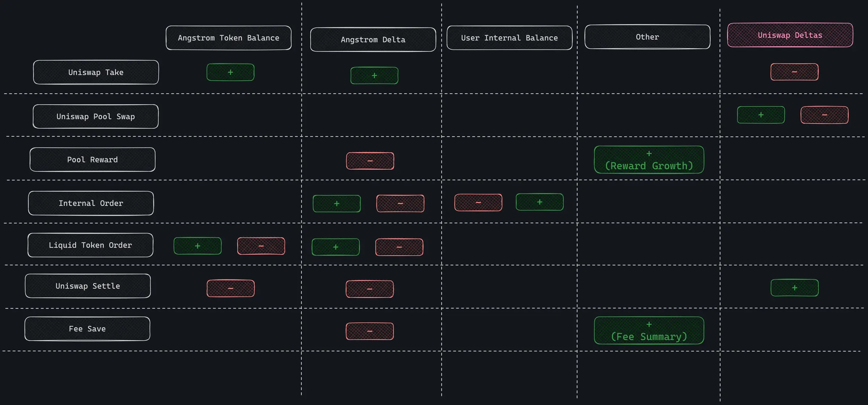This screenshot has height=405, width=868.
Task: Select the Fee Save row label
Action: point(87,329)
